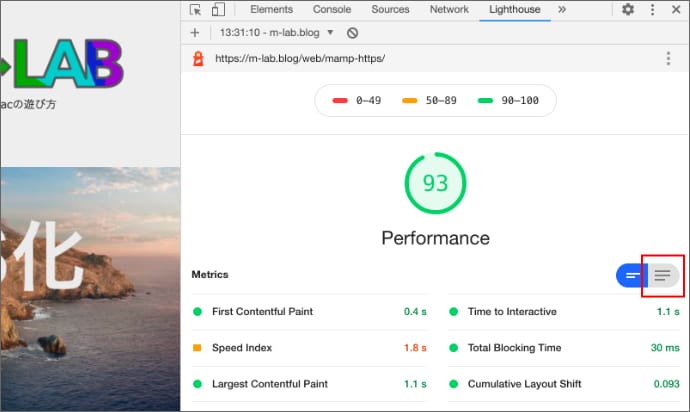Viewport: 690px width, 412px height.
Task: Click the Performance score gauge showing 93
Action: 435,183
